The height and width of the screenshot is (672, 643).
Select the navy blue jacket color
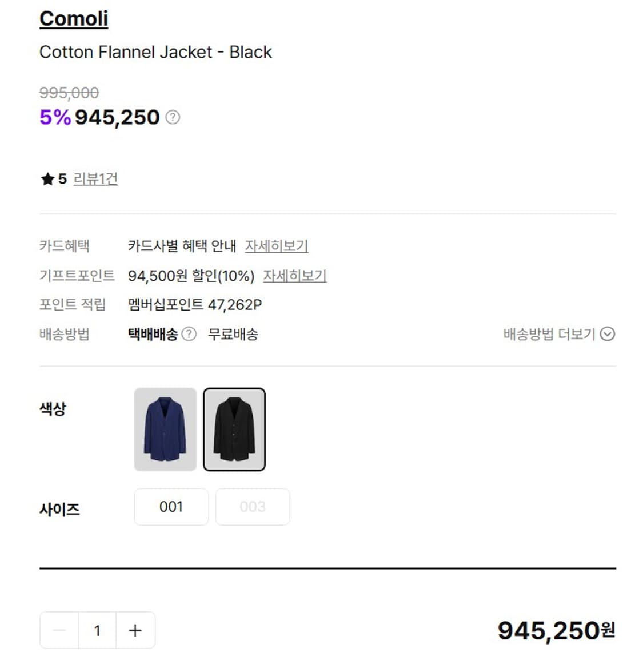click(165, 430)
